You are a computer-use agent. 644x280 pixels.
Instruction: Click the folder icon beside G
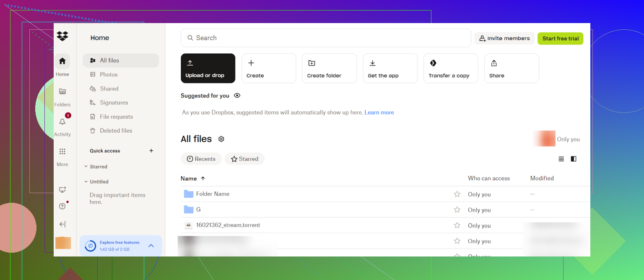coord(189,209)
